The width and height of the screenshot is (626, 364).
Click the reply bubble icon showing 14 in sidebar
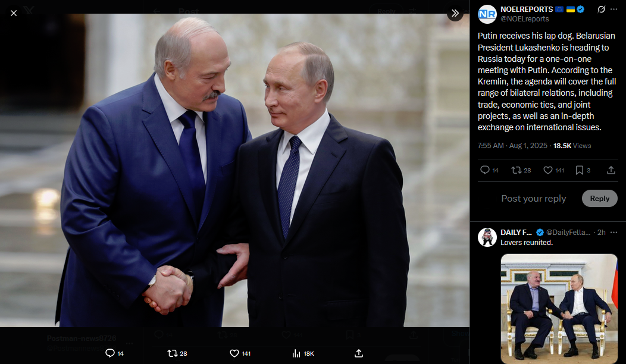[x=484, y=170]
